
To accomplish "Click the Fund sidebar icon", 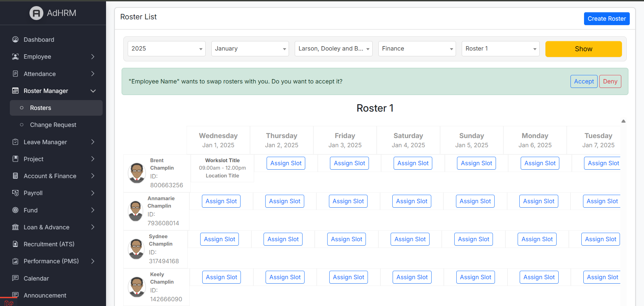I will coord(15,210).
